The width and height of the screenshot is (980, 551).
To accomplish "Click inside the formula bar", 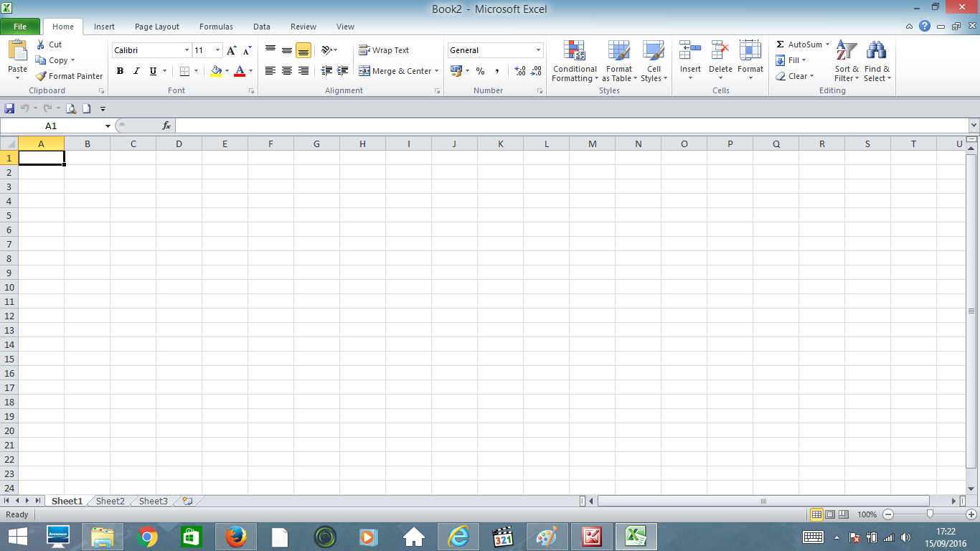I will point(430,125).
